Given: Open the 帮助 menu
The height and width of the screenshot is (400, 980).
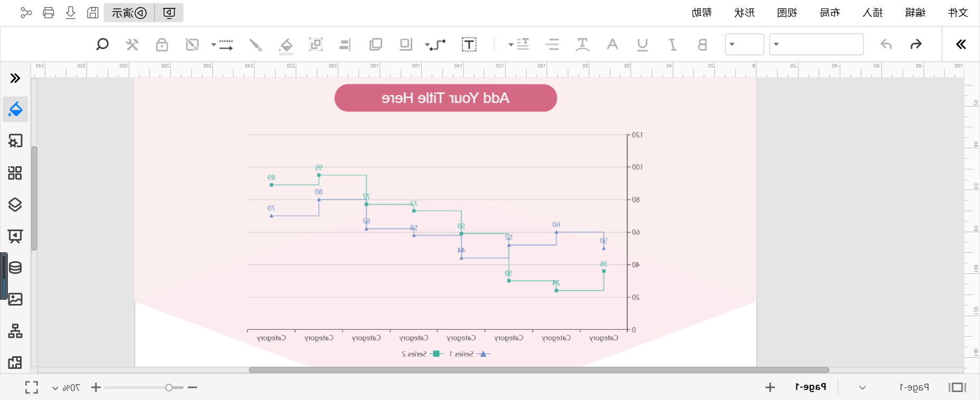Looking at the screenshot, I should point(702,13).
